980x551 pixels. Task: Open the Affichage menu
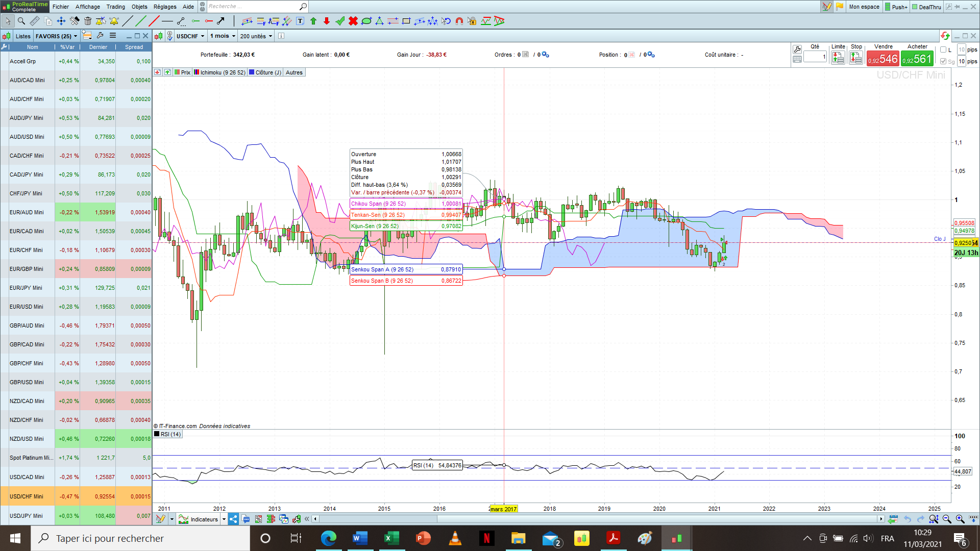[x=88, y=7]
